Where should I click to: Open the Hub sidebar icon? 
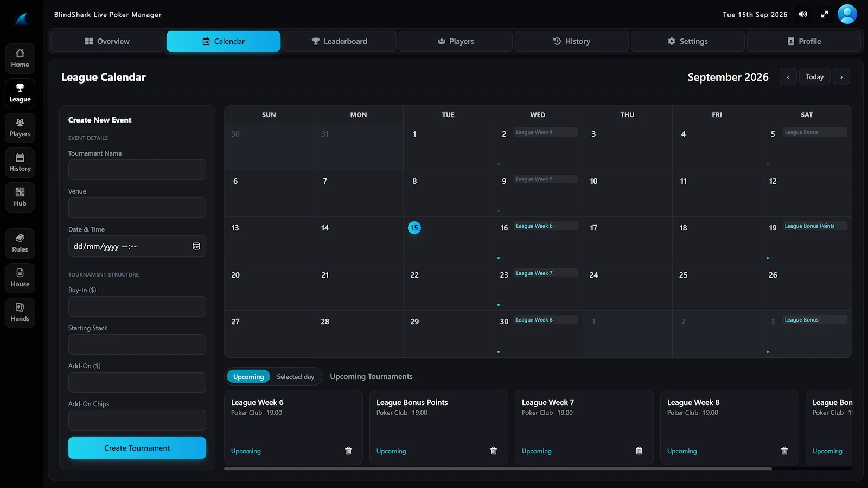tap(20, 197)
